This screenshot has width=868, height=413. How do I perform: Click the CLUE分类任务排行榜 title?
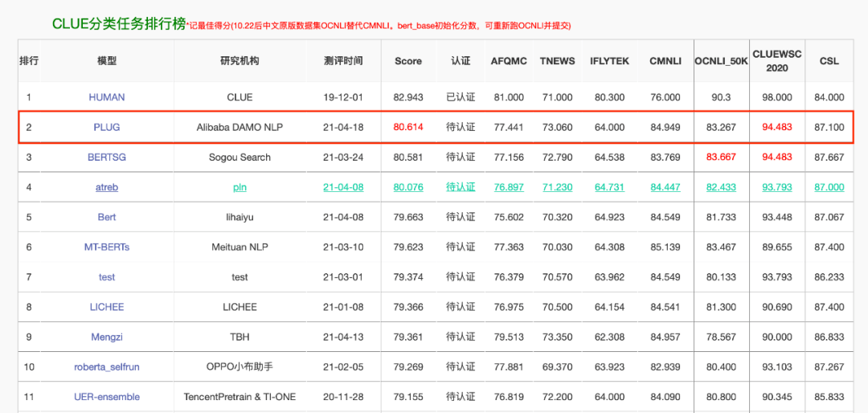pos(119,23)
